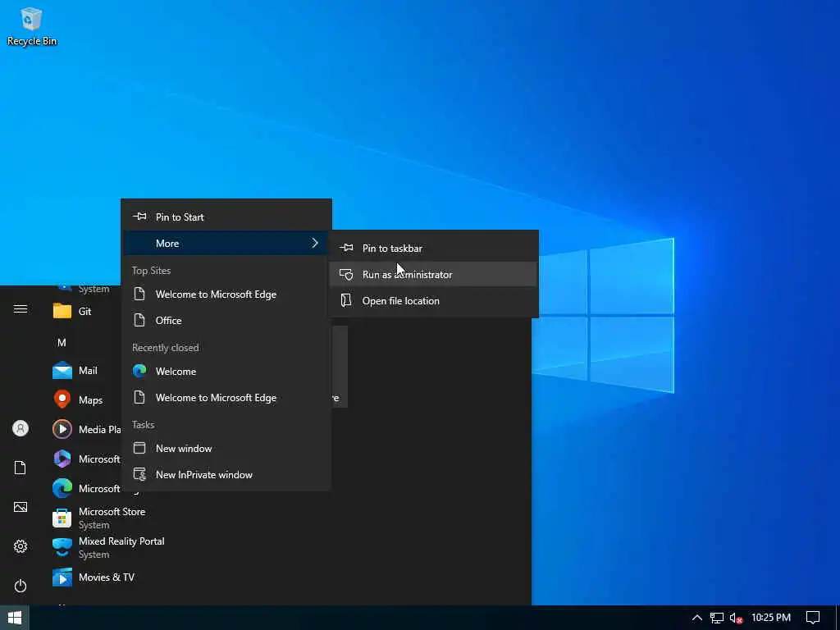Open Pictures icon in Start sidebar
The height and width of the screenshot is (630, 840).
21,507
